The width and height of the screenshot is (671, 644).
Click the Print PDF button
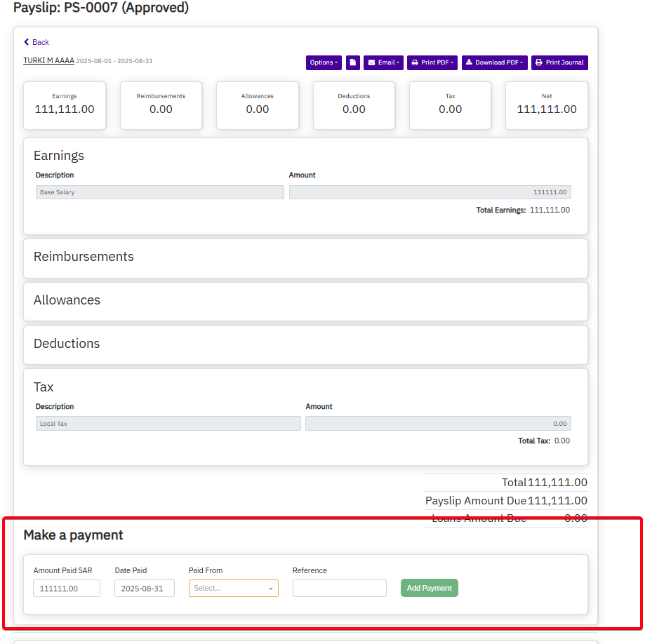point(432,62)
